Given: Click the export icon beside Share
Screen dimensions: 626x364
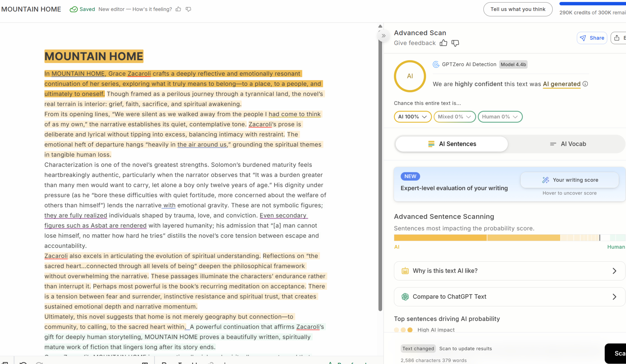Looking at the screenshot, I should (617, 38).
